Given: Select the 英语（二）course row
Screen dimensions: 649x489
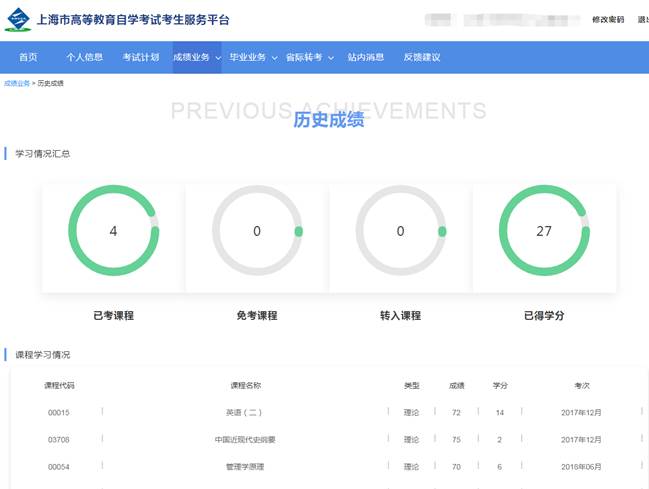Looking at the screenshot, I should pos(245,412).
